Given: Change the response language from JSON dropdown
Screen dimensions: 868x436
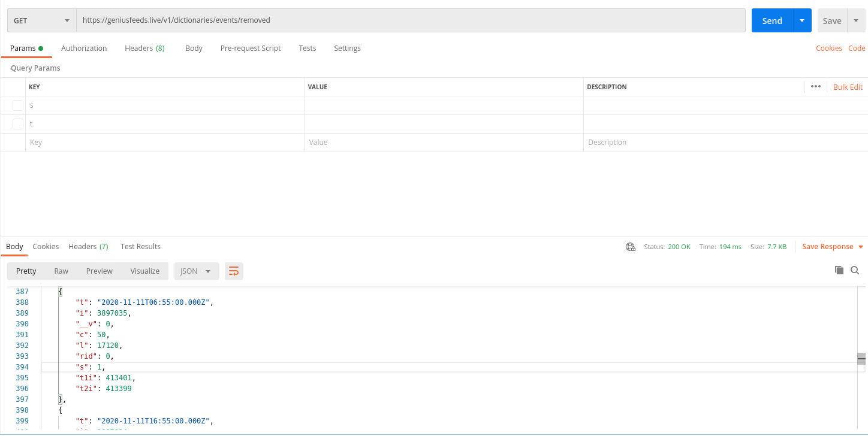Looking at the screenshot, I should (x=196, y=271).
